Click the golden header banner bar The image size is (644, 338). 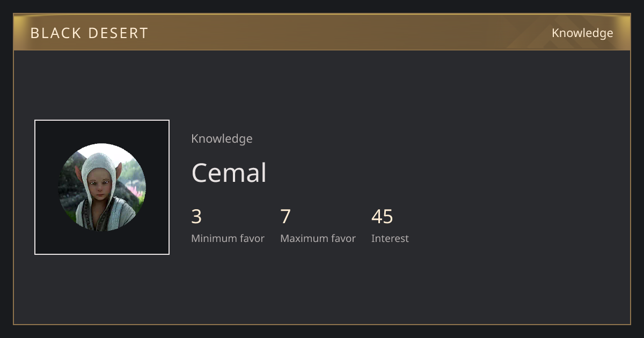tap(322, 32)
